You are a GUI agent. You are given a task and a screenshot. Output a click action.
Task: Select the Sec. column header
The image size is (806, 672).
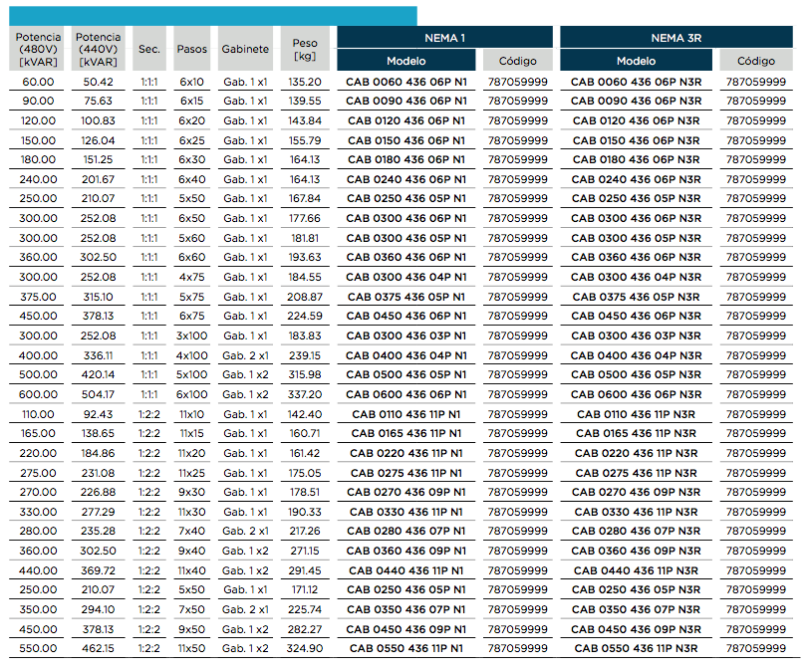click(149, 49)
